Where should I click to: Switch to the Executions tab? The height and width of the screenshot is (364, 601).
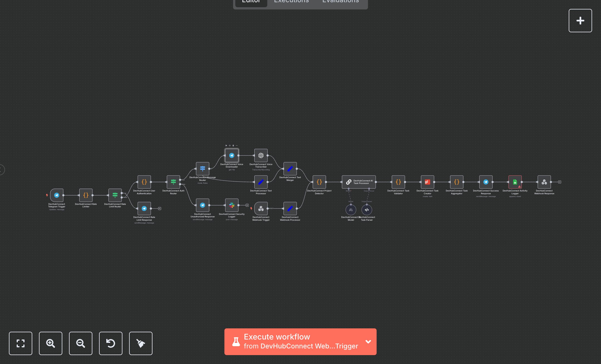[x=291, y=2]
